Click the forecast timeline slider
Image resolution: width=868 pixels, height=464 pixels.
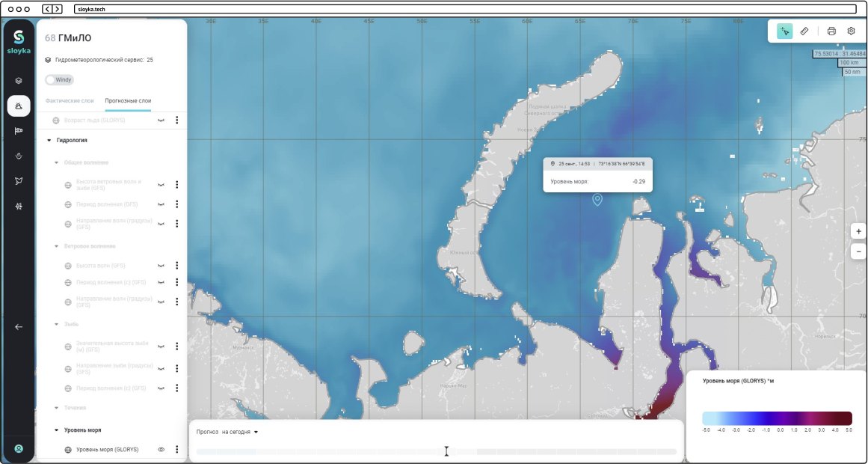point(436,452)
